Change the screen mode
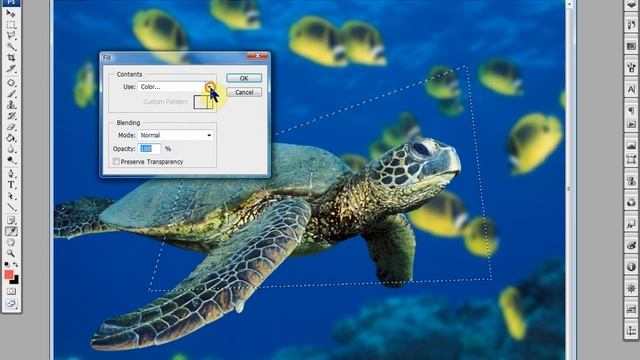Viewport: 640px width, 360px height. [x=11, y=304]
